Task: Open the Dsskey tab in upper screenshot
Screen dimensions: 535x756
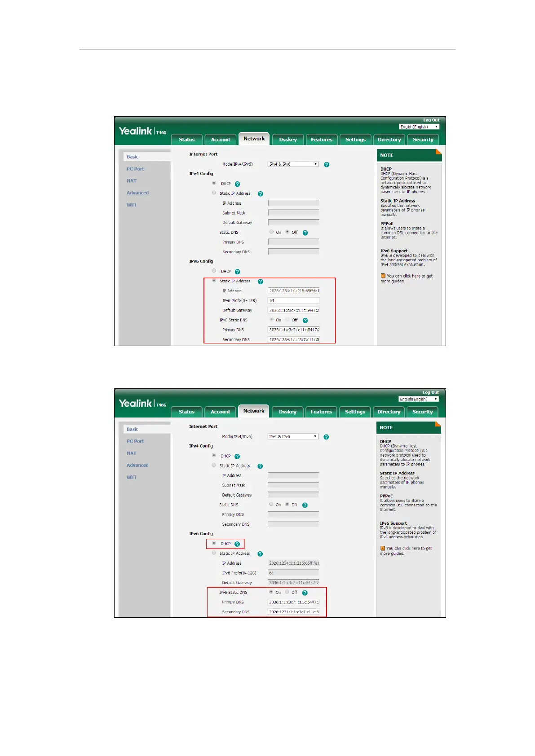Action: (x=288, y=140)
